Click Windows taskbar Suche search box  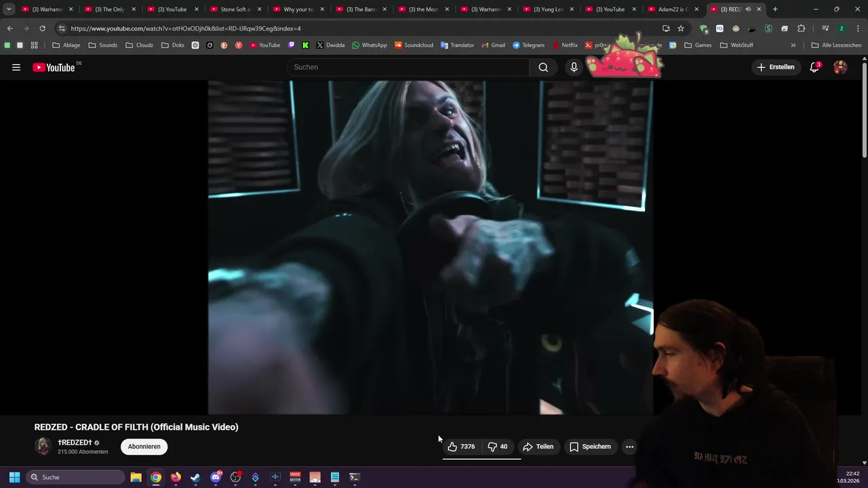tap(75, 477)
